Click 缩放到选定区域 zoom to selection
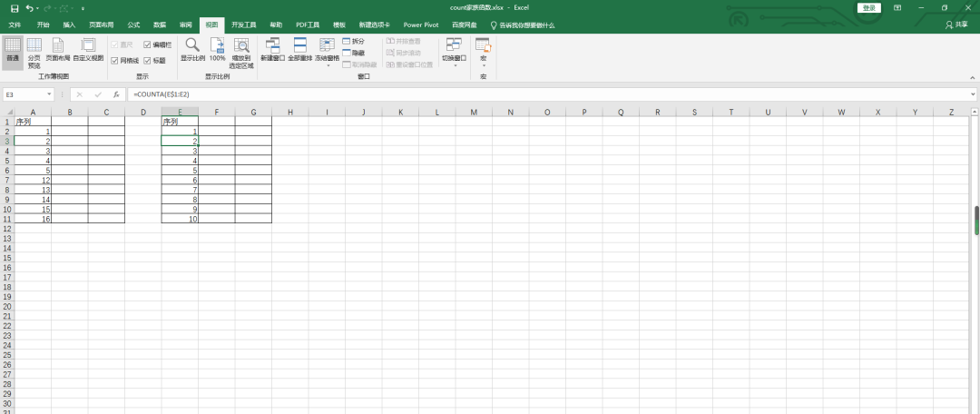Viewport: 980px width, 414px height. coord(241,53)
